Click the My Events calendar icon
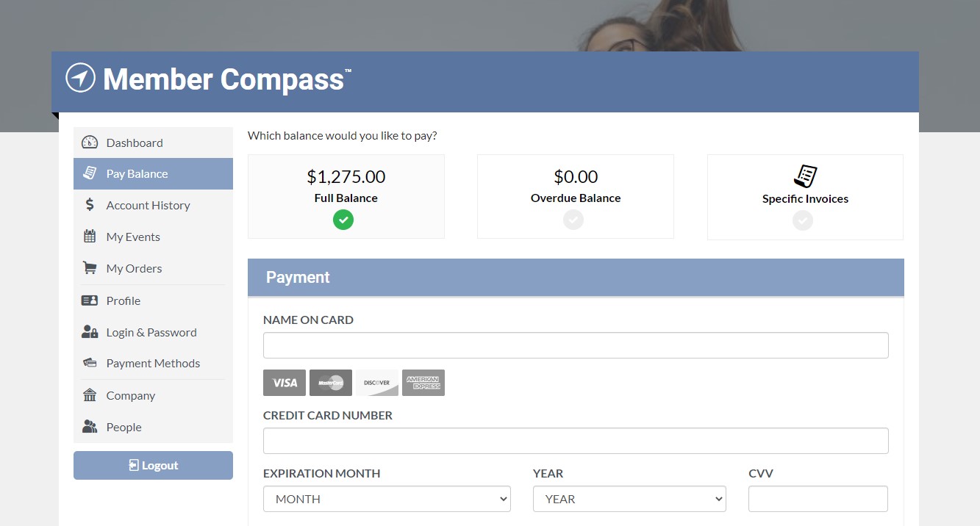The height and width of the screenshot is (526, 980). (90, 237)
